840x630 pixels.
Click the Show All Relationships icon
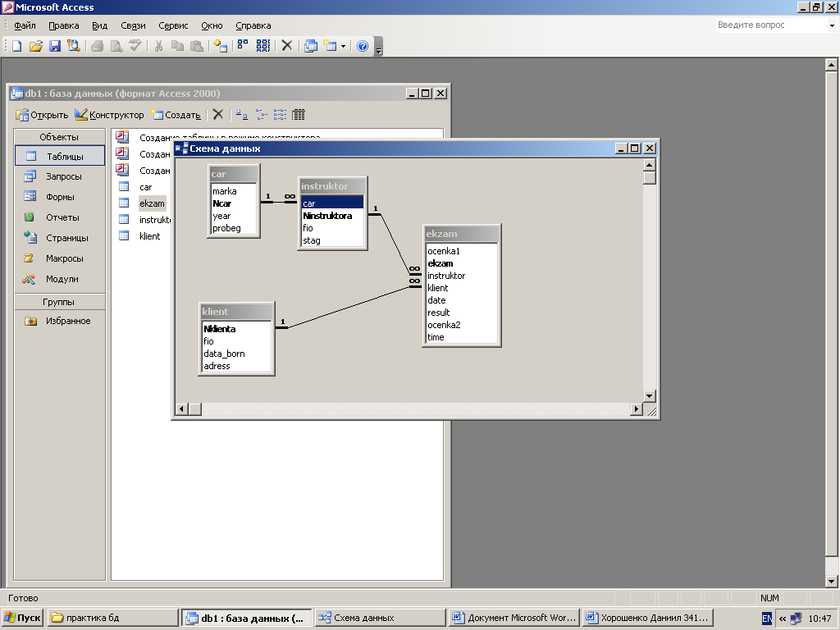click(263, 46)
